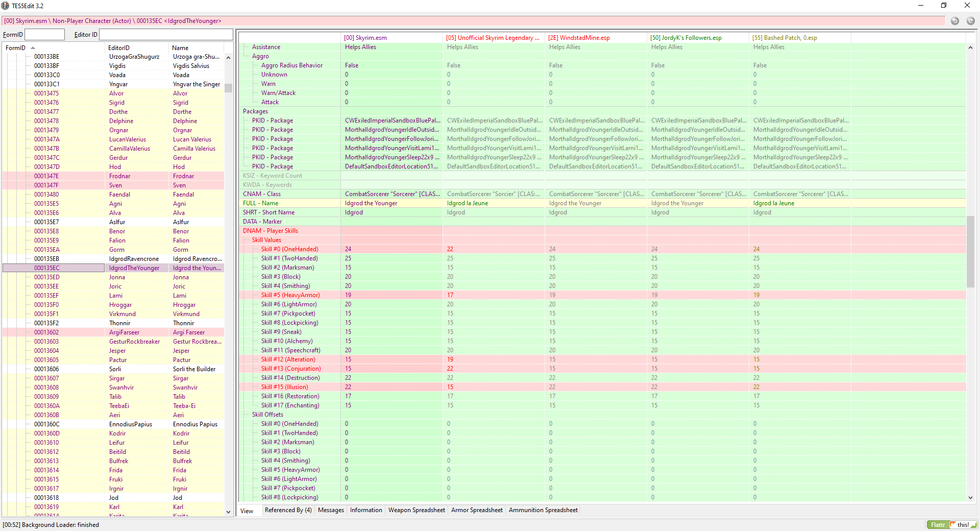Select the SHRT - Short Name row
Viewport: 980px width, 531px height.
602,212
